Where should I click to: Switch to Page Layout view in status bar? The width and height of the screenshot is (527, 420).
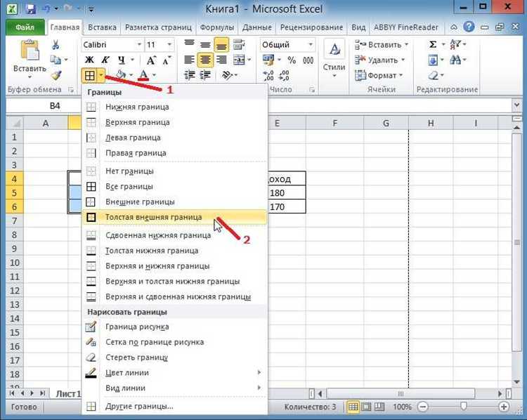click(366, 407)
